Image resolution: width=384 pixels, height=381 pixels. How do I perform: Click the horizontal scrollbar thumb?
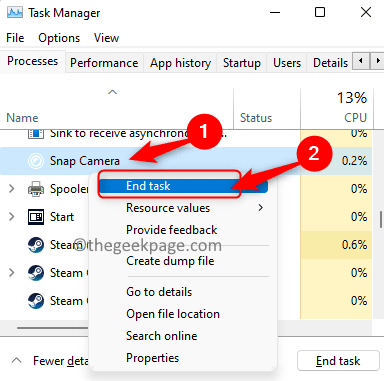click(x=53, y=328)
